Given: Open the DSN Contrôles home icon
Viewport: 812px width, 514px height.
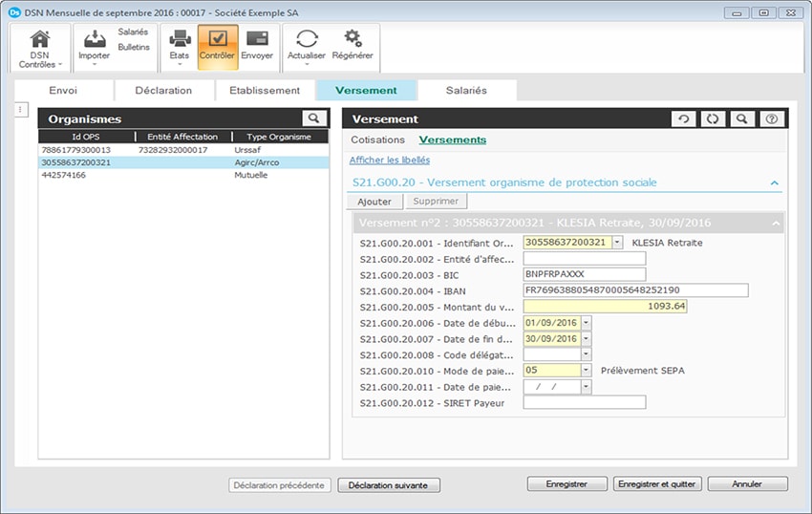Looking at the screenshot, I should (x=39, y=39).
